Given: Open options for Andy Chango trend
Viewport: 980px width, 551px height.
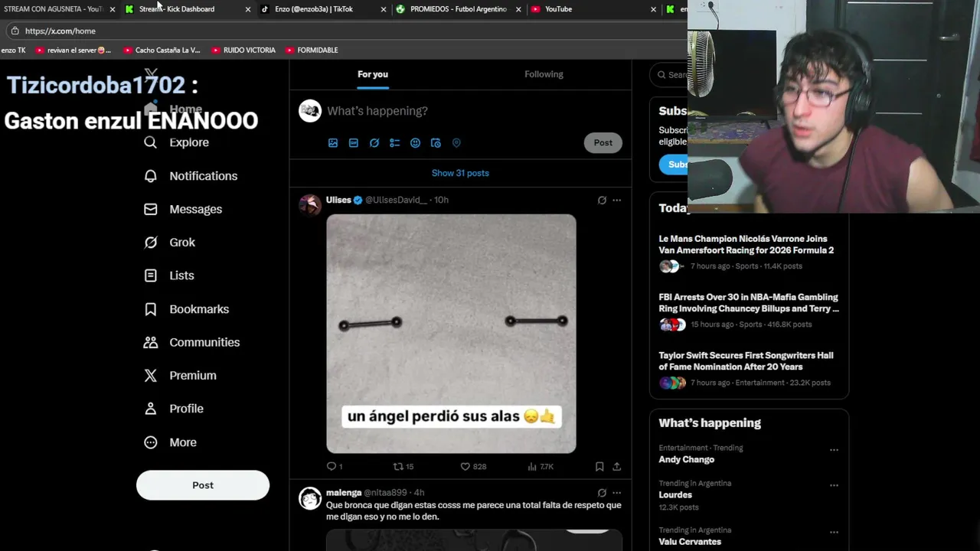Looking at the screenshot, I should 834,450.
